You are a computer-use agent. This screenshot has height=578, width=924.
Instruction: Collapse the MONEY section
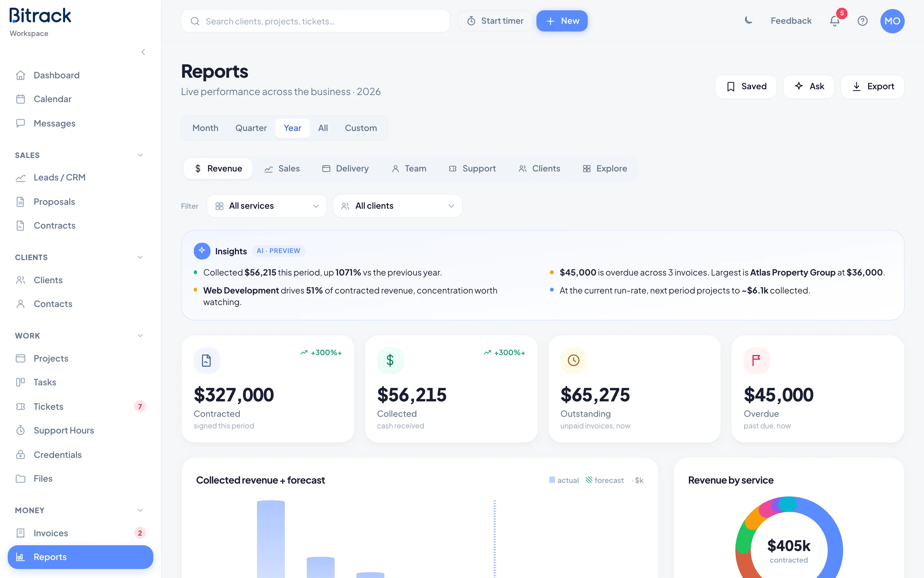140,510
